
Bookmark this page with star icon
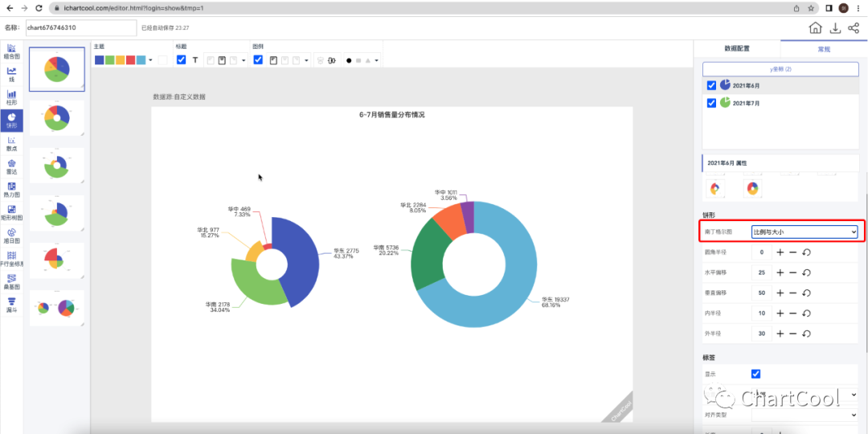pyautogui.click(x=811, y=8)
